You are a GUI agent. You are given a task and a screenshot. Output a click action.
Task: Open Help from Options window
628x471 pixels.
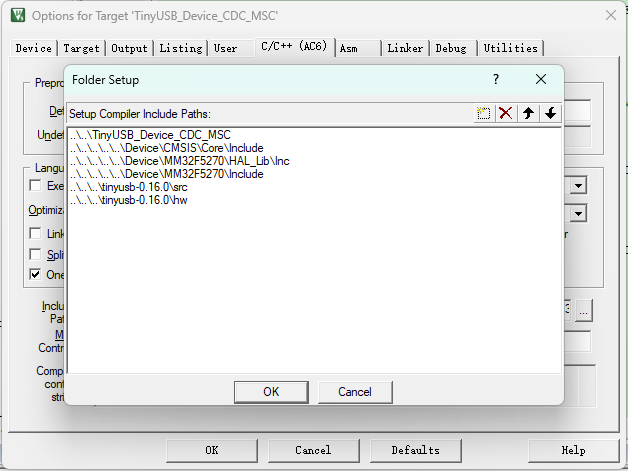(574, 451)
